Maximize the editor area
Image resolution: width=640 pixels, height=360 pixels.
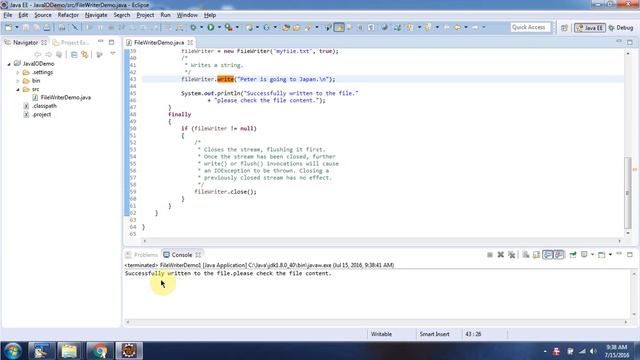[x=630, y=42]
